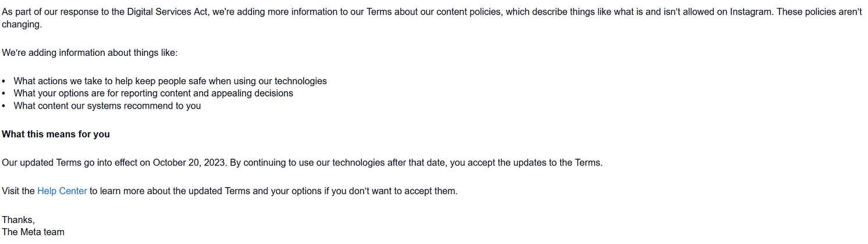Click the bullet about keeping people safe
Viewport: 868px width, 244px height.
point(170,81)
